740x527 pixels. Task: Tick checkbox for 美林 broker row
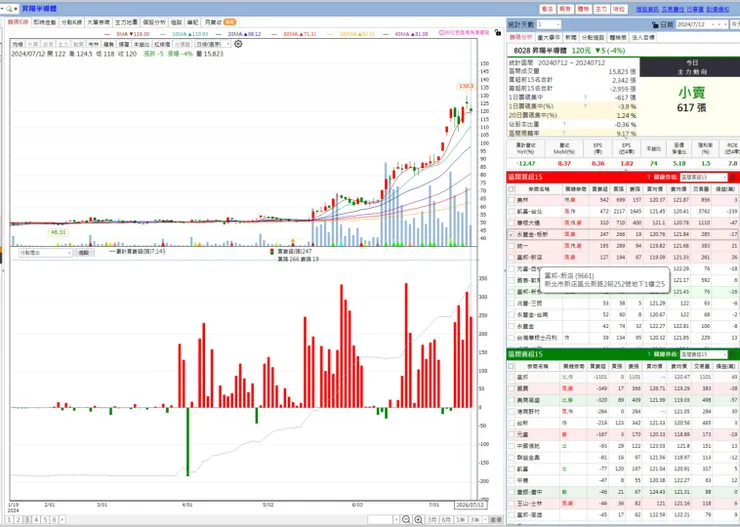[511, 200]
